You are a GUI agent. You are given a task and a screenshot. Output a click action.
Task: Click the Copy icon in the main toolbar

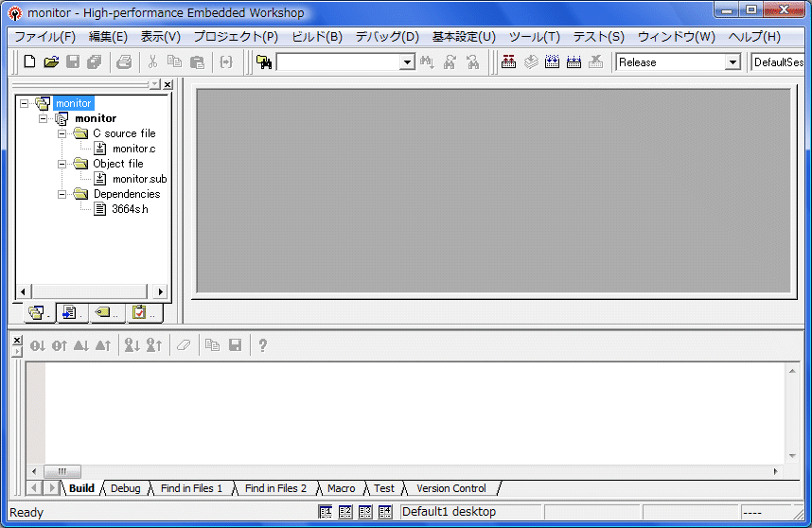click(x=174, y=62)
